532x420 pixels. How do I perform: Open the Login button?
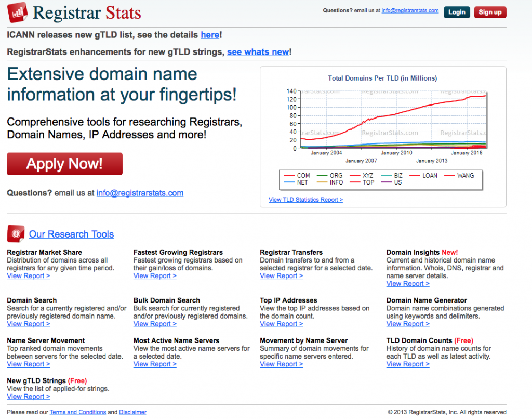point(457,12)
